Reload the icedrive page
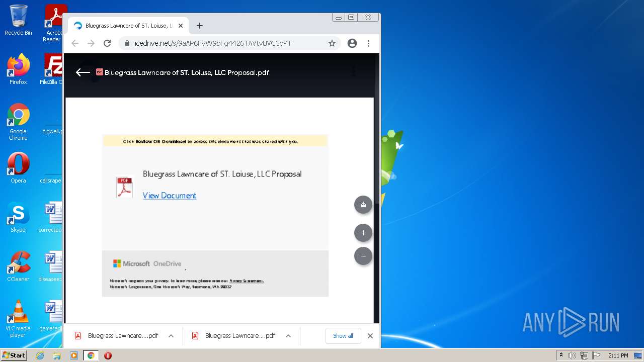The height and width of the screenshot is (362, 644). (107, 43)
